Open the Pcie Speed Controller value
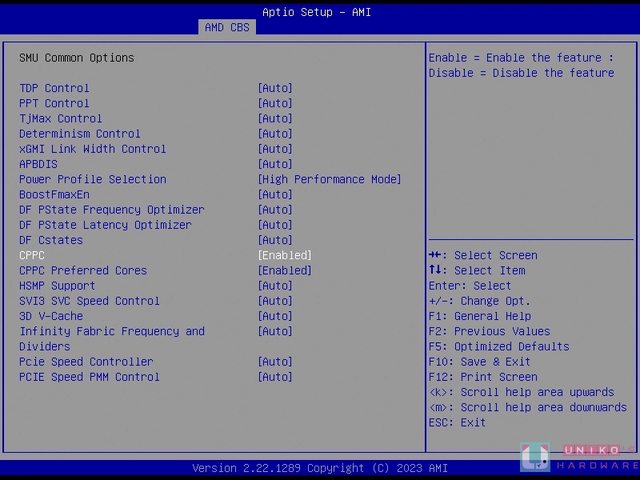The image size is (640, 480). 275,362
